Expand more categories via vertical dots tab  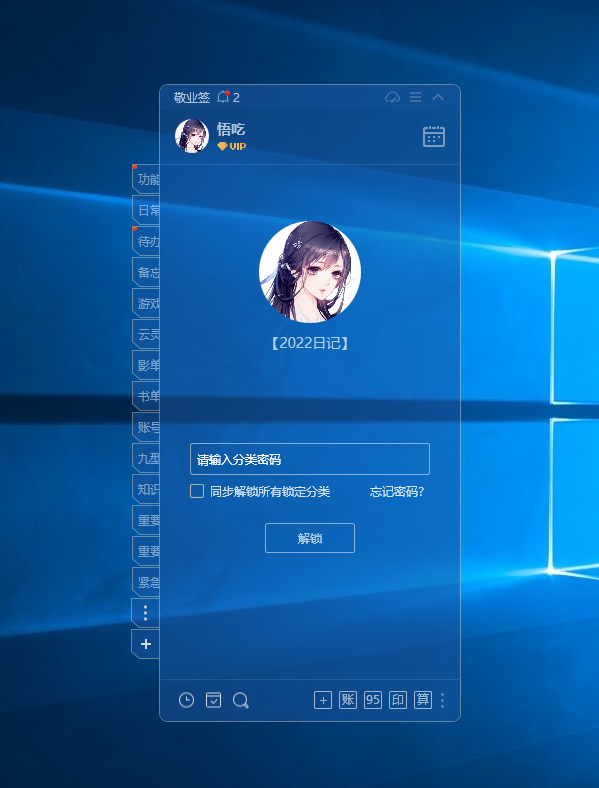(x=146, y=613)
